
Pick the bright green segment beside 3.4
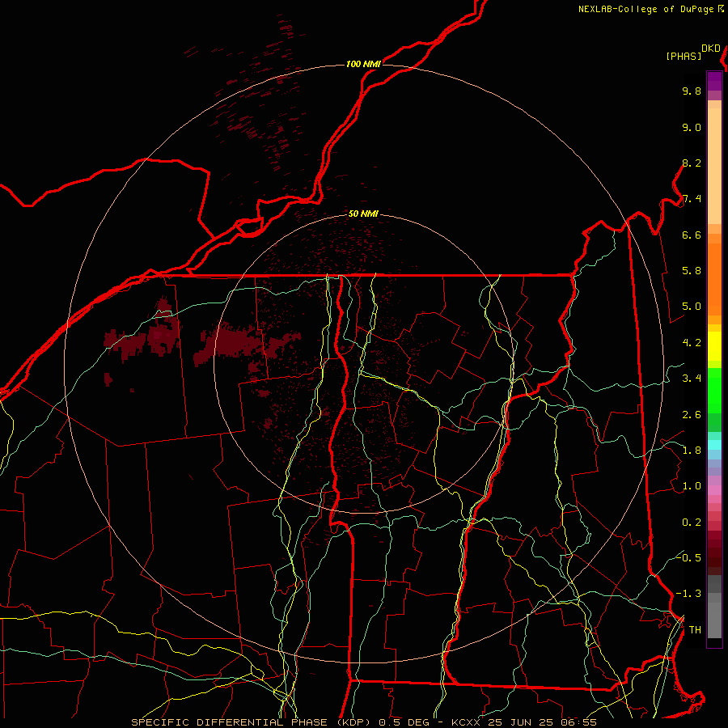pos(714,390)
